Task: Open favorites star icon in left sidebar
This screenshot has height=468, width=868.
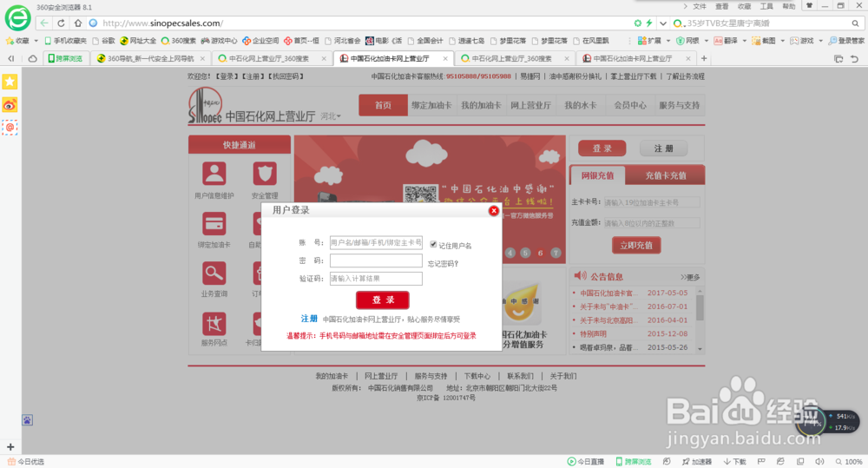Action: pos(10,82)
